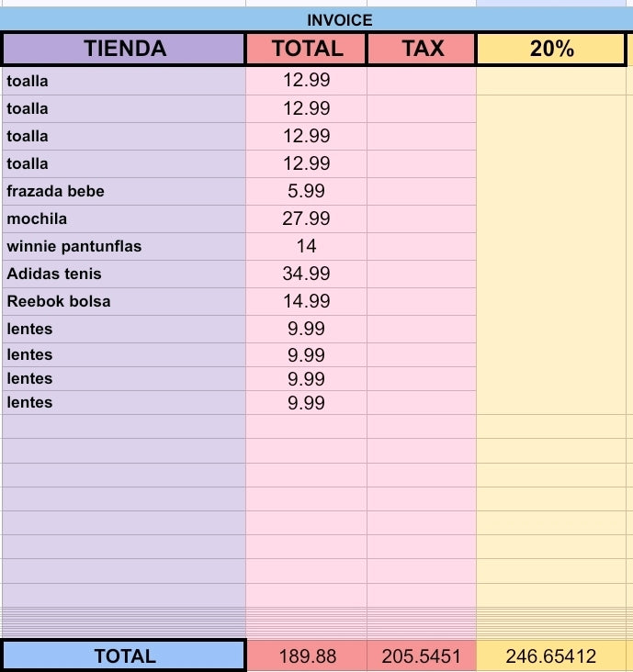Click the 14.99 price cell

pos(307,301)
